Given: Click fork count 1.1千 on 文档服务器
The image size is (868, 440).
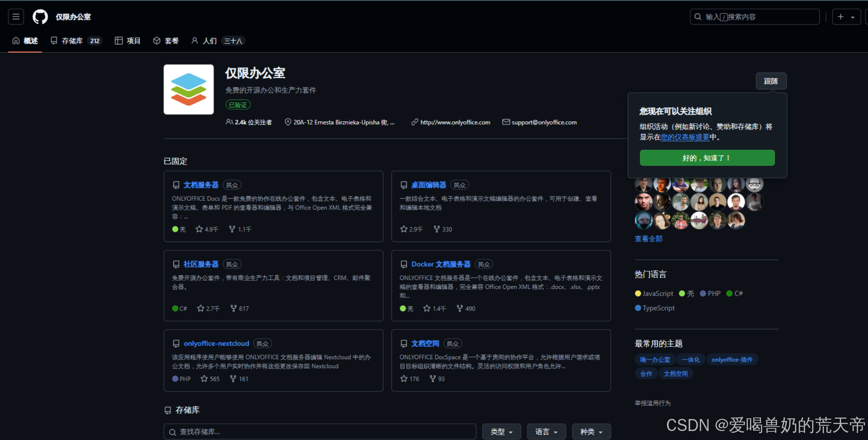Looking at the screenshot, I should 240,229.
